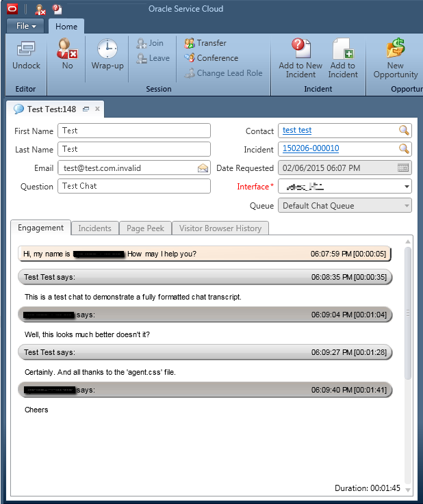Click the Duration: 00:01:45 text
The image size is (423, 504).
point(368,488)
